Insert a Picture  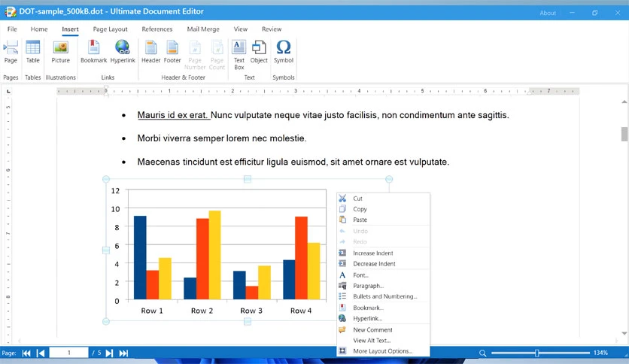[x=61, y=52]
